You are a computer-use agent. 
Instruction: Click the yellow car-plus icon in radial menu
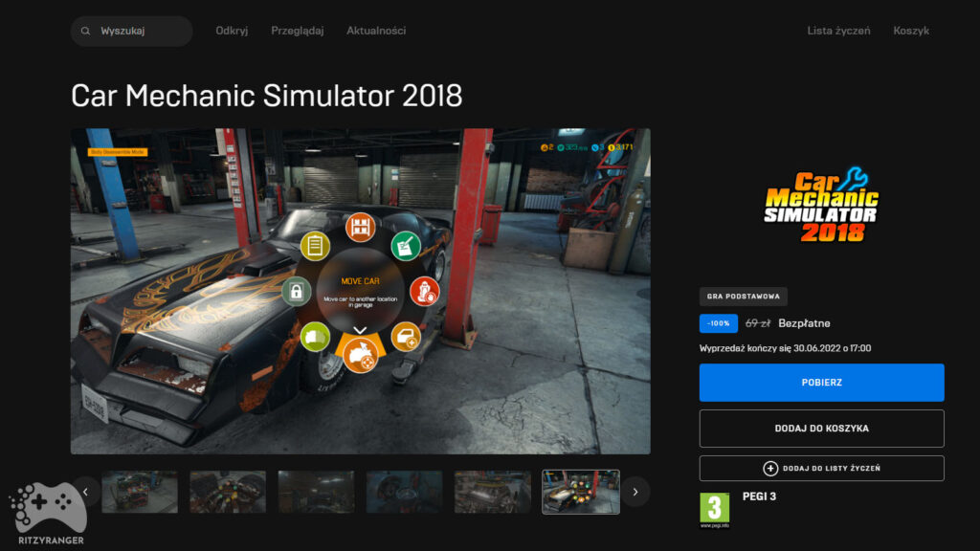[x=406, y=337]
